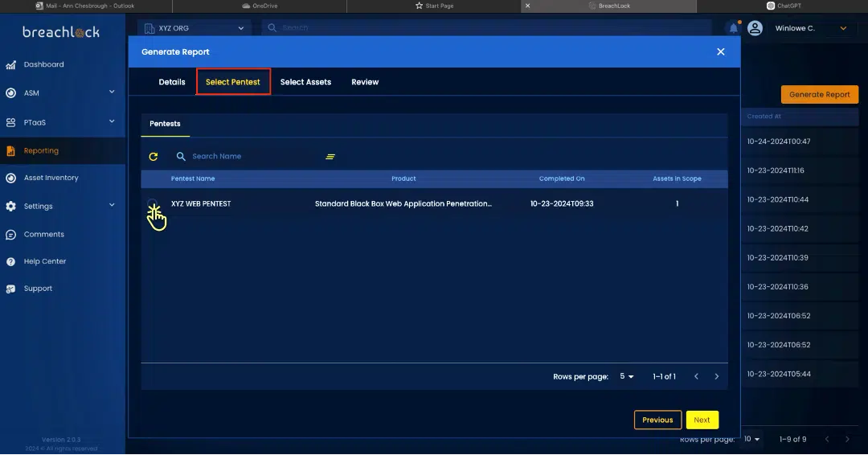Click the 10-24-2024T00:47 report row

(x=800, y=141)
